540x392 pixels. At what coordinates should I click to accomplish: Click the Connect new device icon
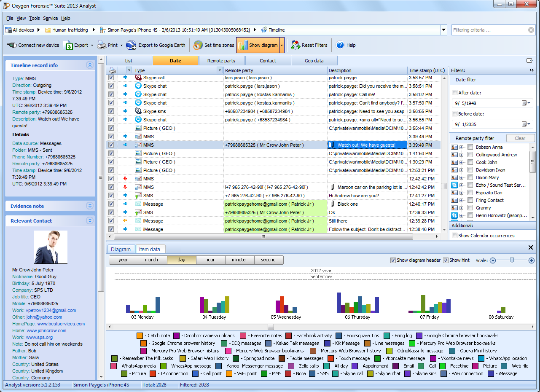(12, 45)
